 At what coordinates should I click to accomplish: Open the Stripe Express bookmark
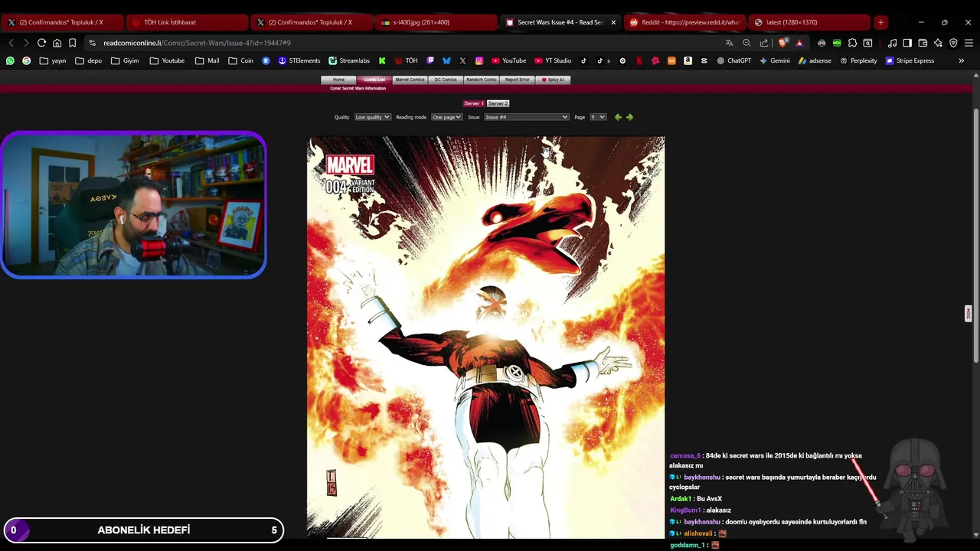coord(910,60)
